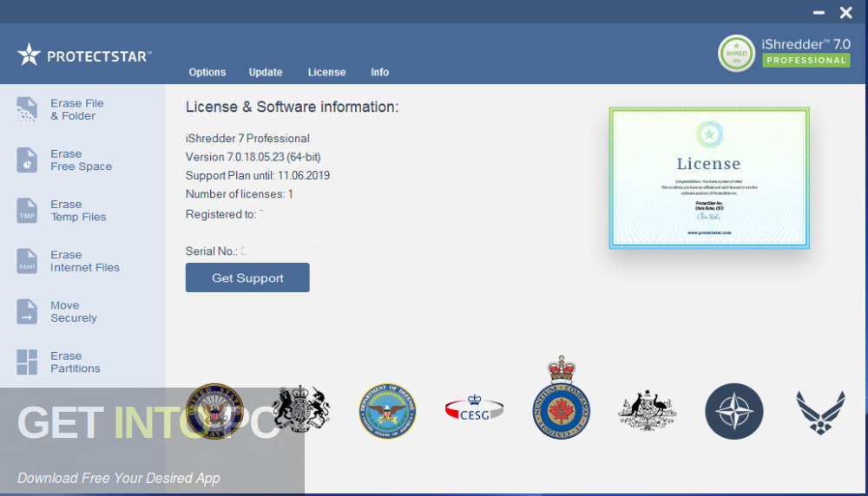
Task: Click the Registered to label
Action: [x=220, y=214]
